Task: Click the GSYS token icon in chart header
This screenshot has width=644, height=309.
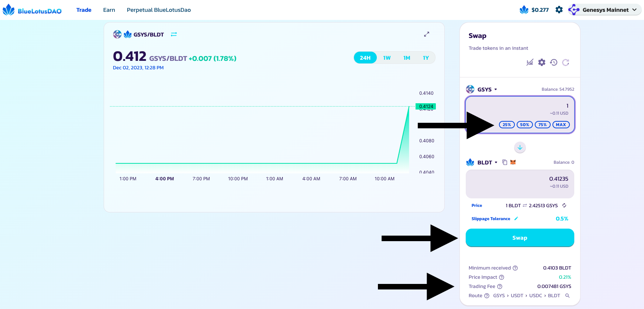Action: click(x=117, y=34)
